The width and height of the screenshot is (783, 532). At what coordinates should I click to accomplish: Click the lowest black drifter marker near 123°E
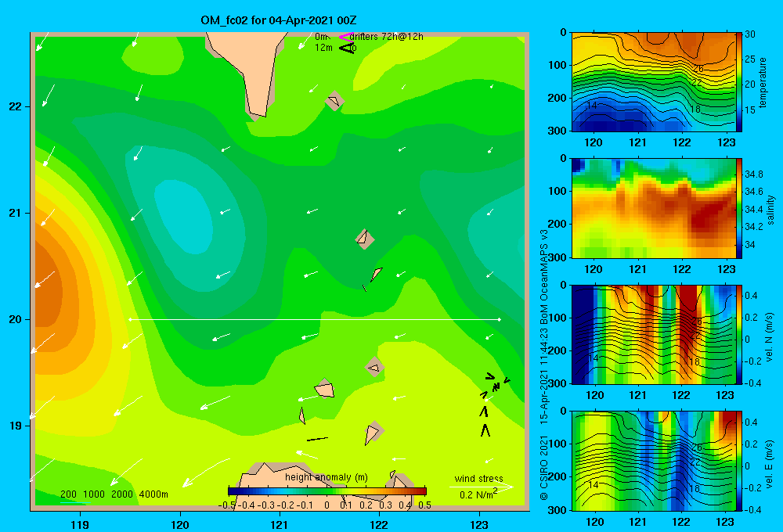(485, 430)
